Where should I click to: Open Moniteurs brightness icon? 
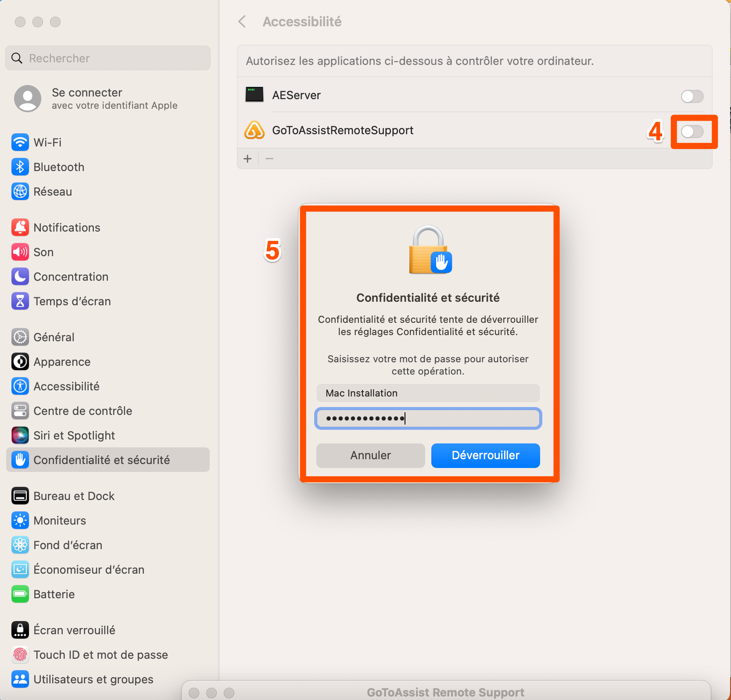pos(20,520)
